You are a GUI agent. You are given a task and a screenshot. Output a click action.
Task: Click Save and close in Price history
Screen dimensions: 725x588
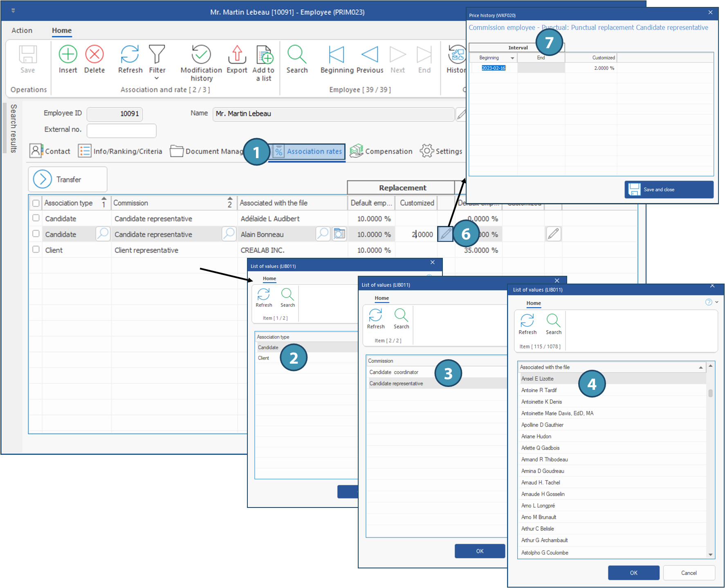pos(669,190)
